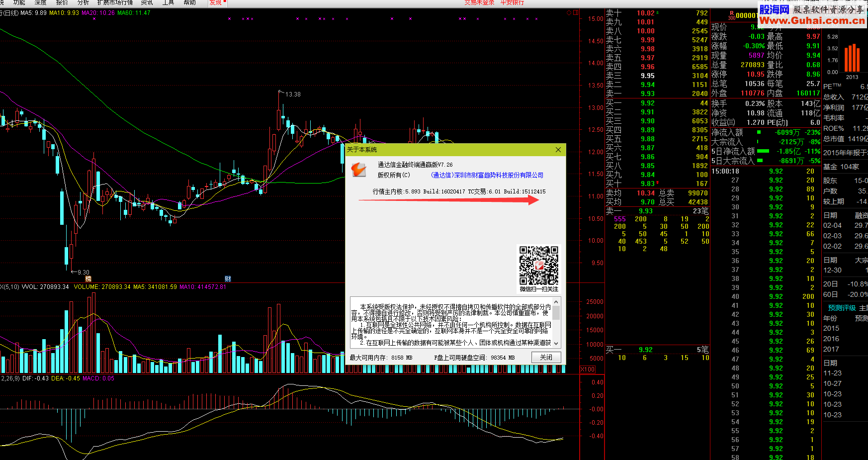Click the 现量 5897 quote field

pos(738,56)
